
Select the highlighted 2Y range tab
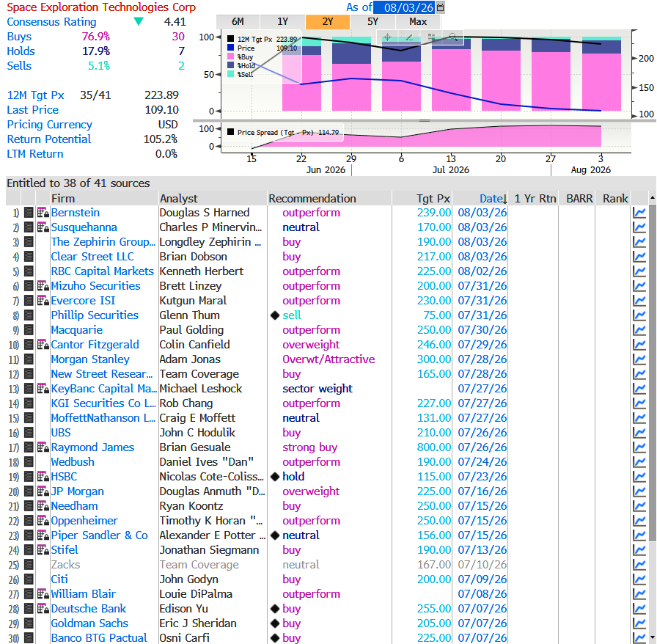328,22
